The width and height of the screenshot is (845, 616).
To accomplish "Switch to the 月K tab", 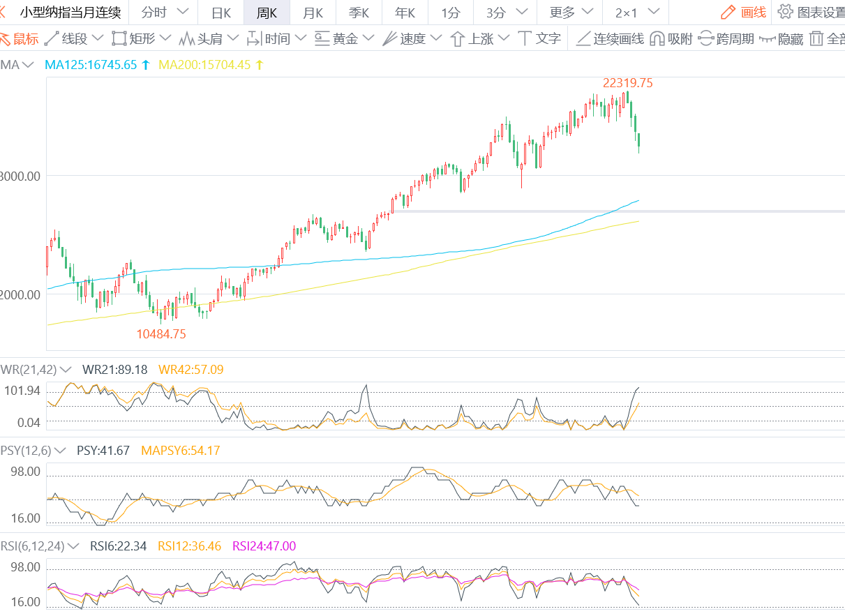I will coord(313,12).
